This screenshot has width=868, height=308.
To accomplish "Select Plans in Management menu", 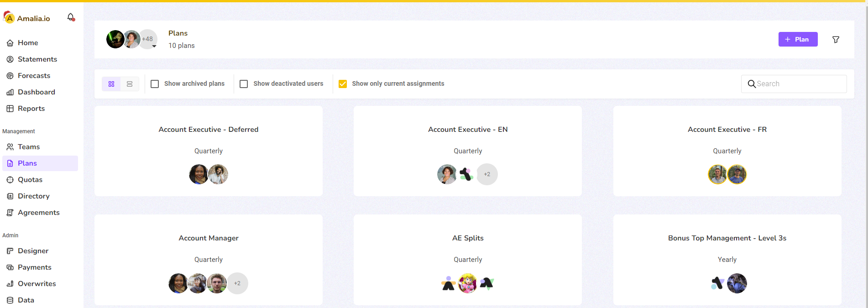I will click(40, 163).
